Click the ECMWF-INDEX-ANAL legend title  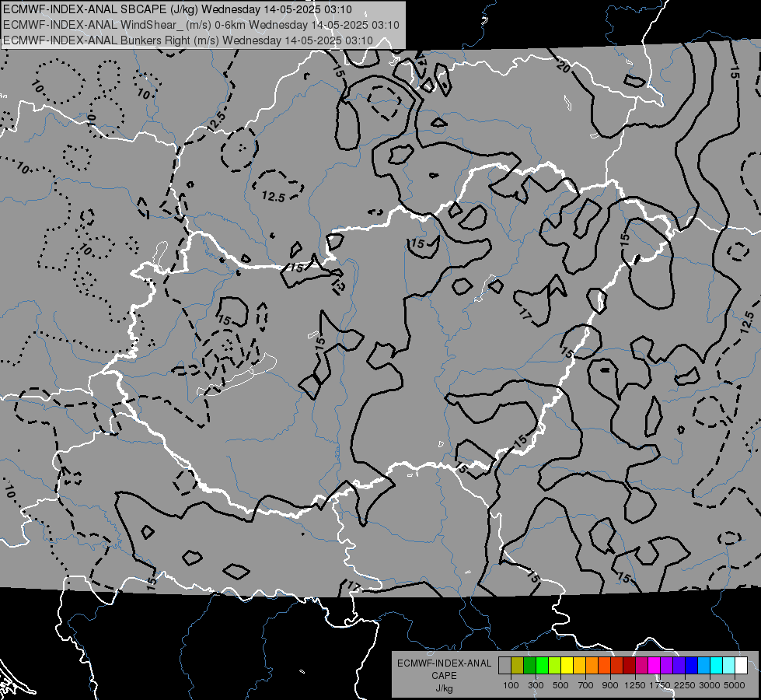point(444,663)
